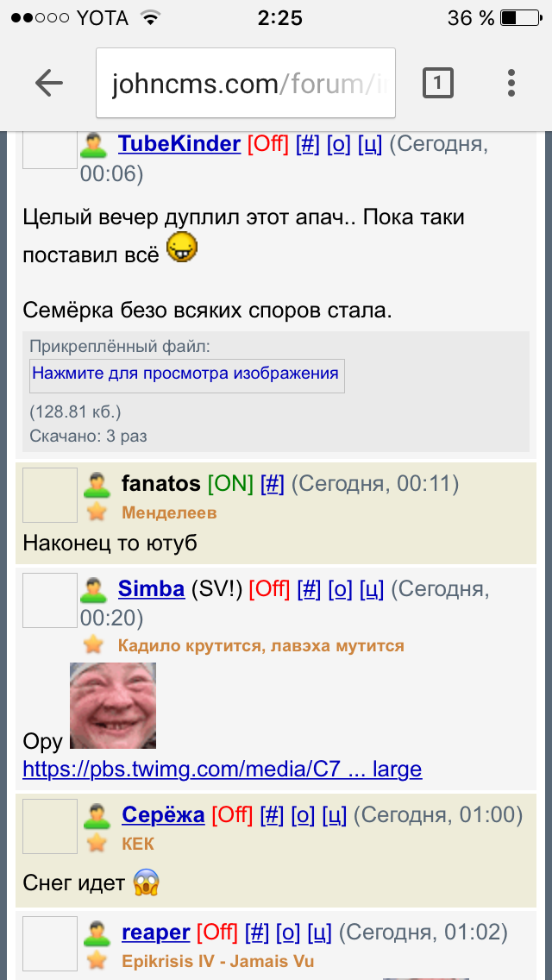Open Серёжа's profile link
The image size is (552, 980).
click(x=163, y=815)
